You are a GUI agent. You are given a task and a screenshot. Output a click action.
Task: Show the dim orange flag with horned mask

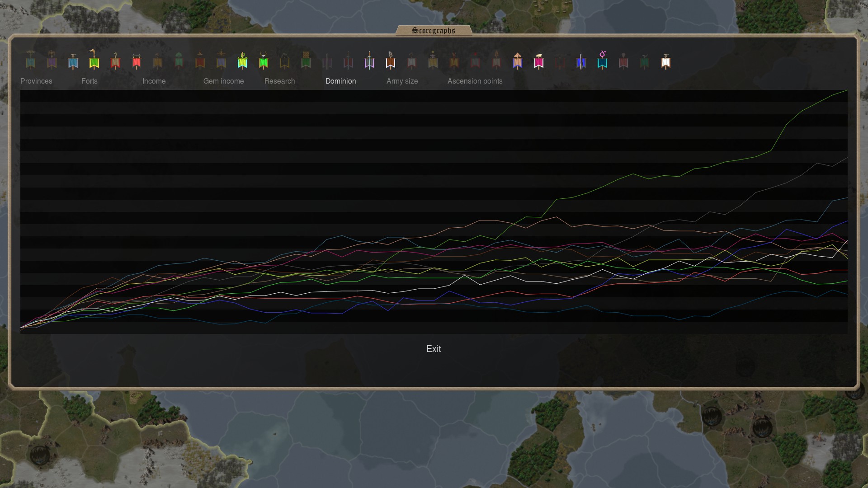coord(454,61)
